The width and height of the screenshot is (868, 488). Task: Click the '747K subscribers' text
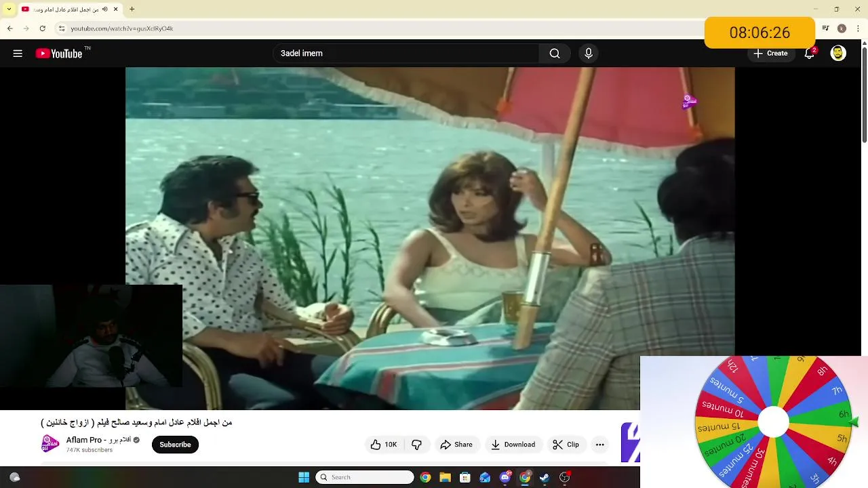(90, 450)
